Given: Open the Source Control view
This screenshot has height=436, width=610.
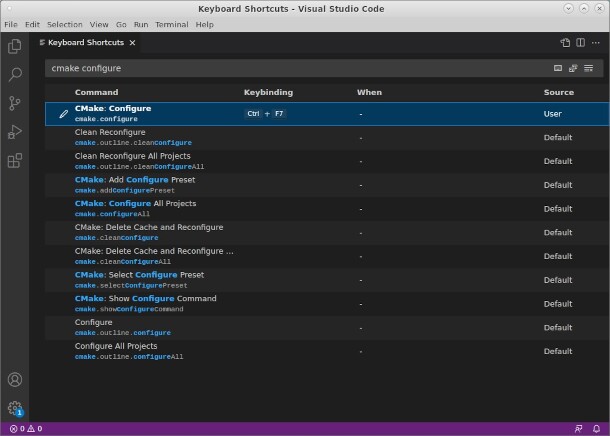Looking at the screenshot, I should (x=15, y=103).
